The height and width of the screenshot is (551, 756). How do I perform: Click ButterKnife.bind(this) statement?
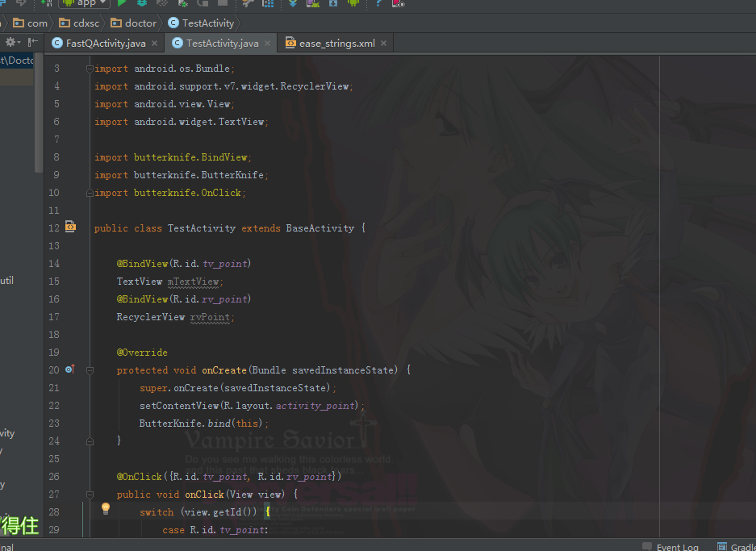(x=203, y=424)
